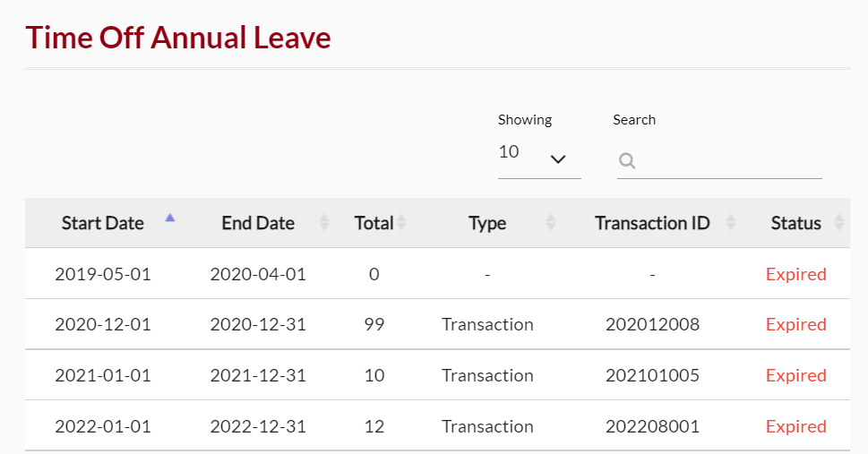Click the Status column sort arrows
This screenshot has height=454, width=868.
coord(839,223)
